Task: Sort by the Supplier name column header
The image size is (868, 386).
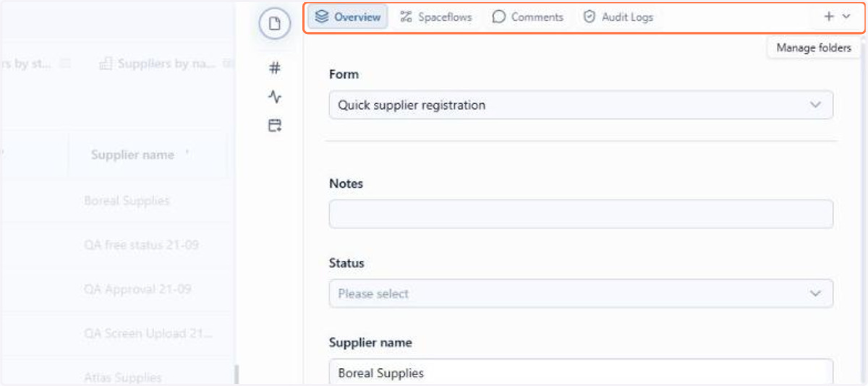Action: (132, 155)
